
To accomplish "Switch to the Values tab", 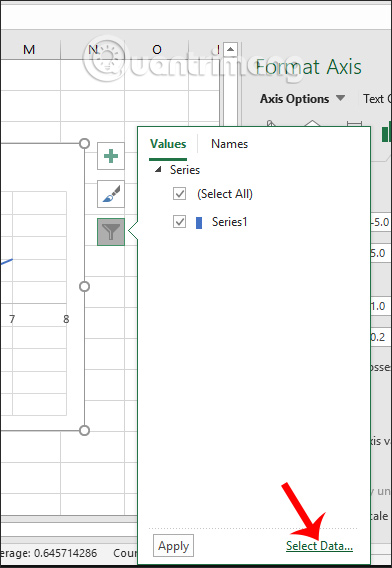I will (168, 144).
